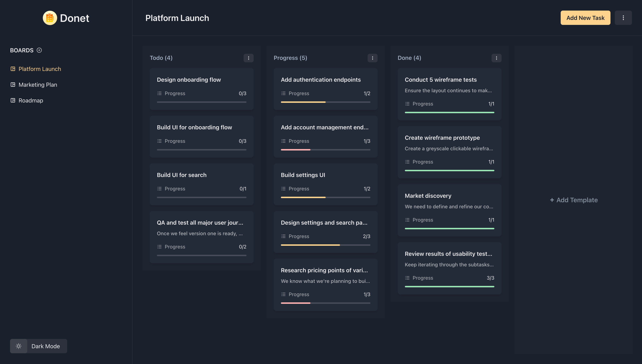
Task: Switch to the Marketing Plan board
Action: (38, 85)
